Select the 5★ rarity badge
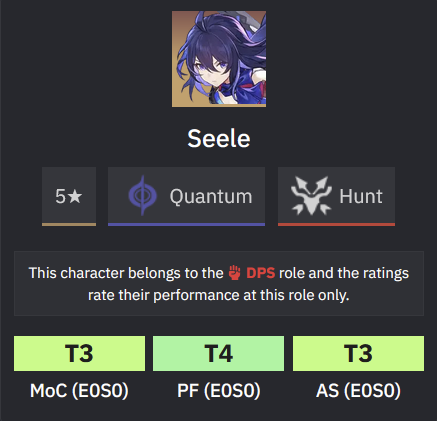The width and height of the screenshot is (437, 421). [69, 196]
